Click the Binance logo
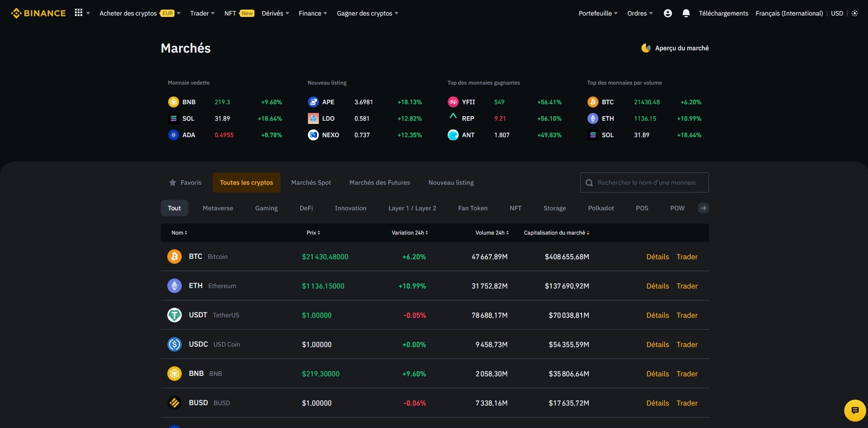This screenshot has height=428, width=868. (38, 13)
